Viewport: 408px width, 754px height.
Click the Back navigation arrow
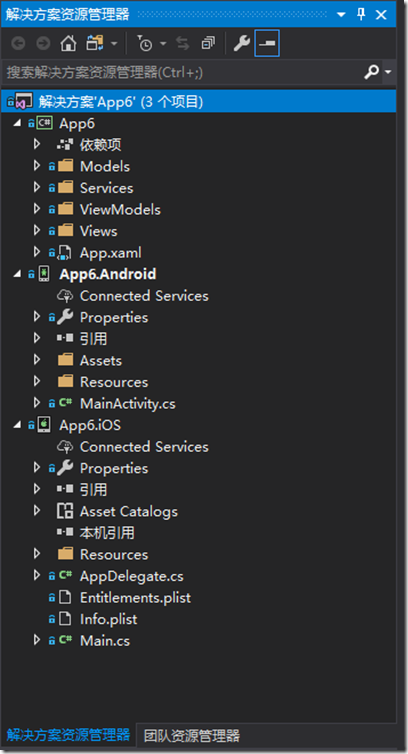coord(18,44)
